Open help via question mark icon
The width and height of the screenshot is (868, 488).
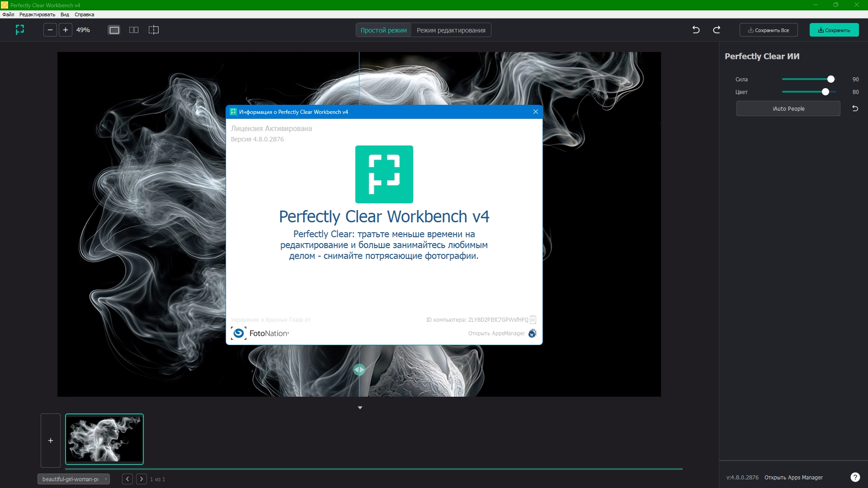coord(855,477)
